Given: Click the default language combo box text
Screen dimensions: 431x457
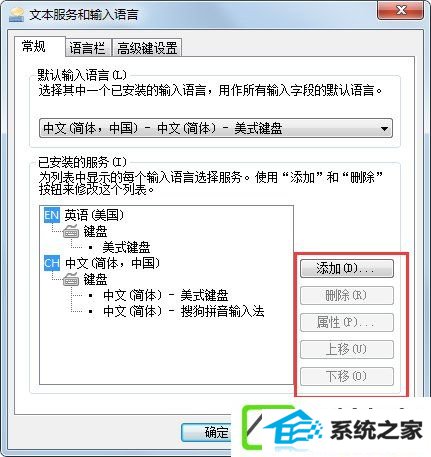Looking at the screenshot, I should click(x=163, y=128).
